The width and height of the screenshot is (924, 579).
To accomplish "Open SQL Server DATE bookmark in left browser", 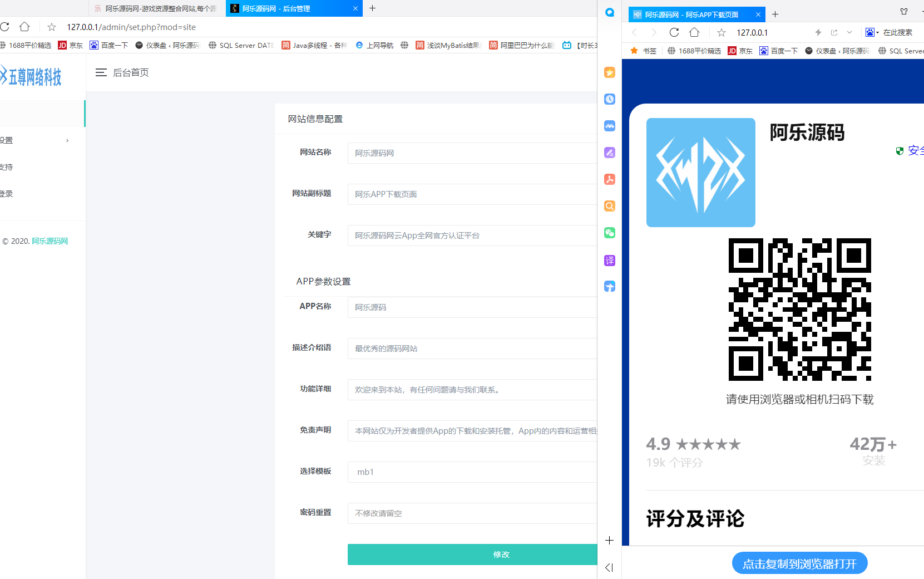I will 241,45.
